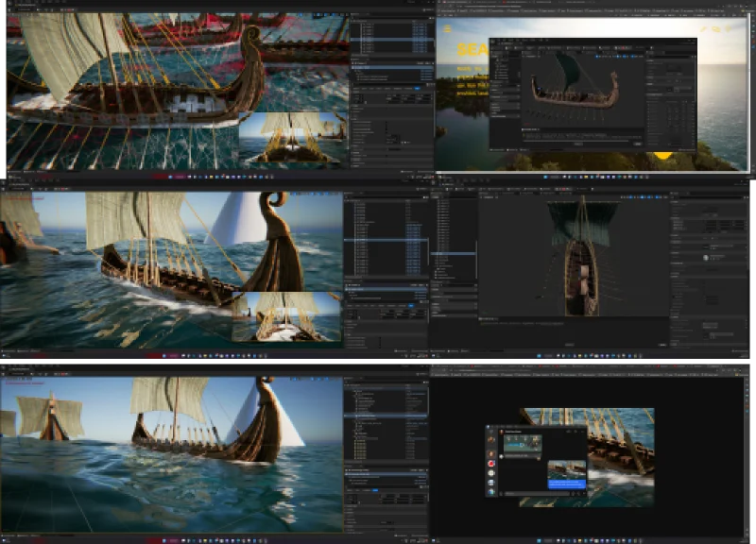Screen dimensions: 756x544
Task: Select highlighted outliner row beside calm sea scene
Action: [x=386, y=416]
